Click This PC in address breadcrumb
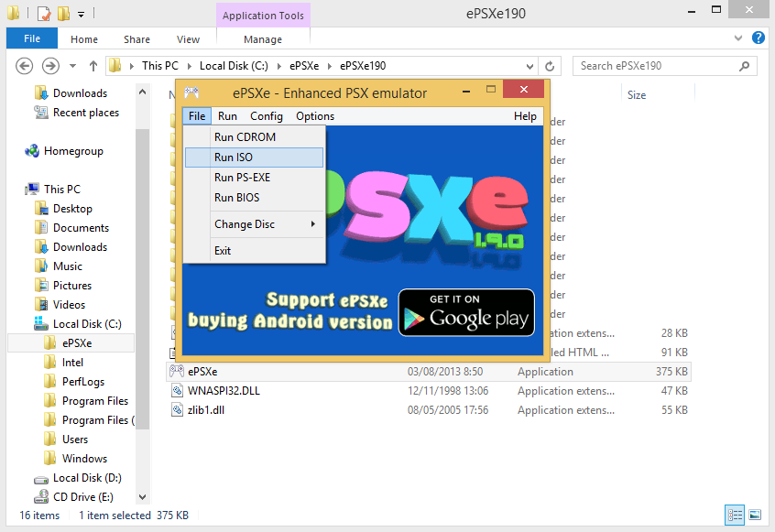775x532 pixels. pyautogui.click(x=160, y=66)
